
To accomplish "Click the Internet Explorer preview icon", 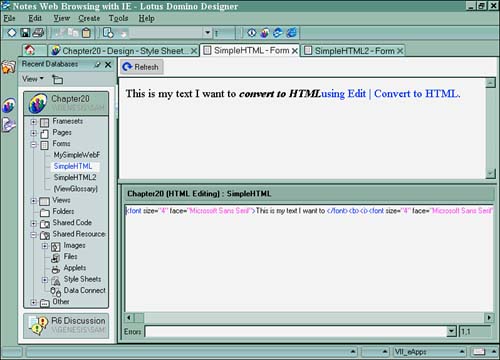I will [x=291, y=33].
